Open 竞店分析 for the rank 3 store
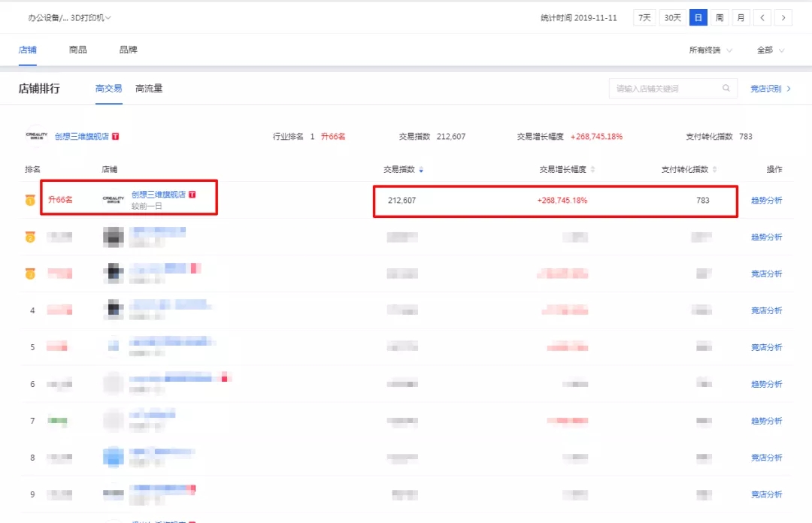Screen dimensions: 812x523 pos(766,274)
